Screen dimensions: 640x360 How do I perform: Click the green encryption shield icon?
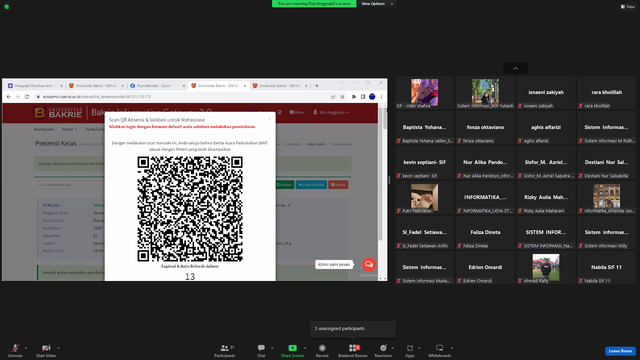pyautogui.click(x=7, y=7)
